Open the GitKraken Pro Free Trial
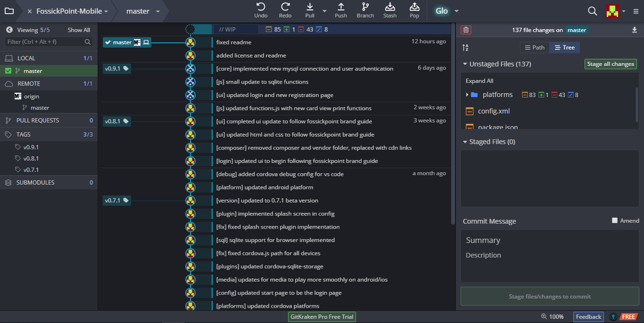This screenshot has width=644, height=323. click(322, 317)
